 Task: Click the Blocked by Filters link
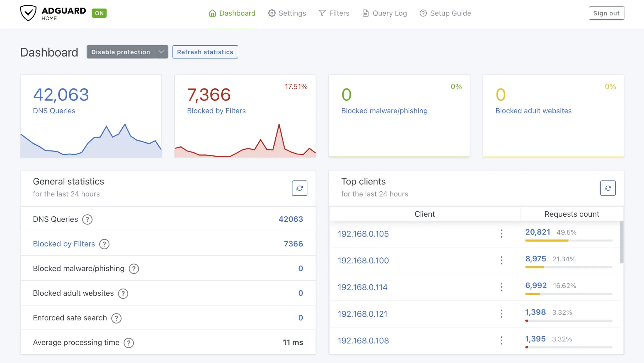coord(64,243)
